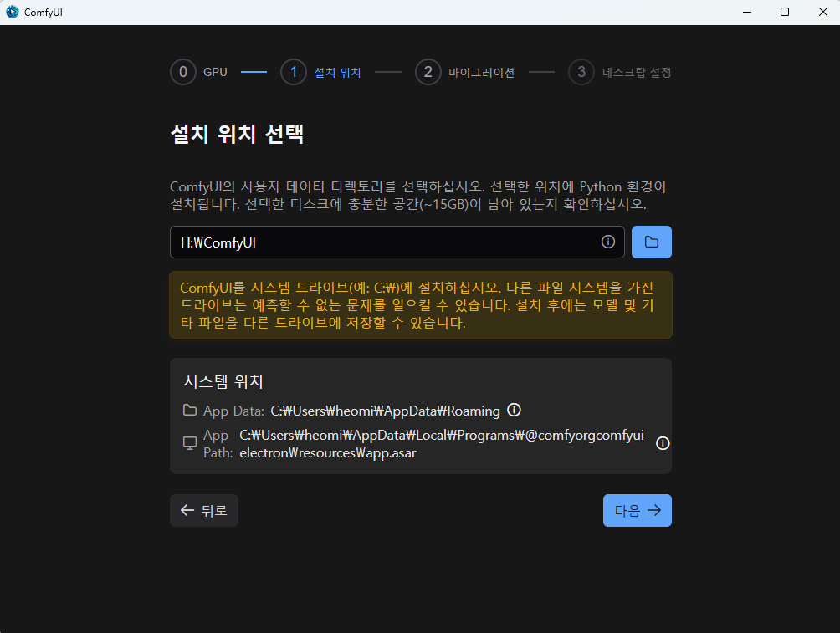The image size is (840, 633).
Task: Click the 설치 위치 선택 heading
Action: click(237, 134)
